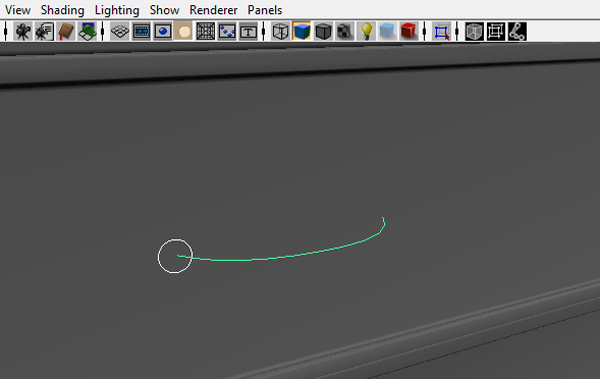Screen dimensions: 600x379
Task: Toggle the resolution gate icon
Action: [163, 31]
